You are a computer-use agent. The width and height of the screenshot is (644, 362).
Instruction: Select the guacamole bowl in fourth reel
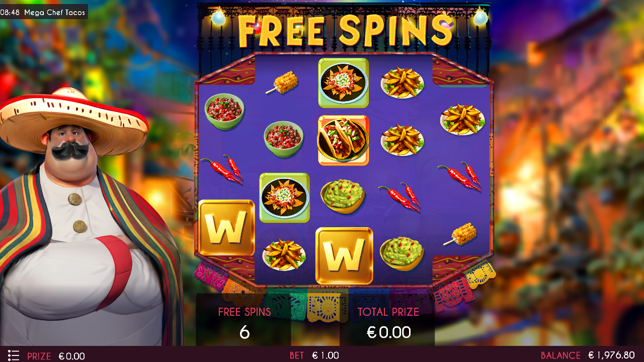(x=402, y=253)
